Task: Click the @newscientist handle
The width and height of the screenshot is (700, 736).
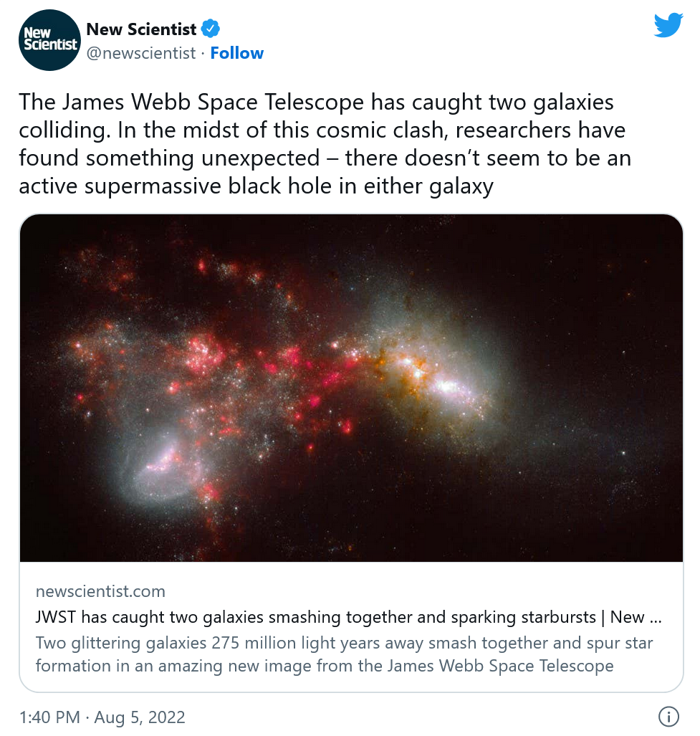Action: click(x=141, y=53)
